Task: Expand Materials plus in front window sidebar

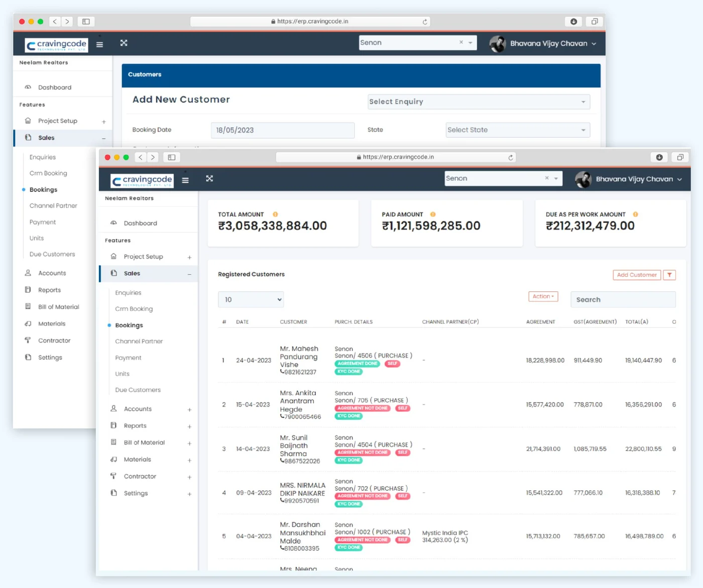Action: pos(189,460)
